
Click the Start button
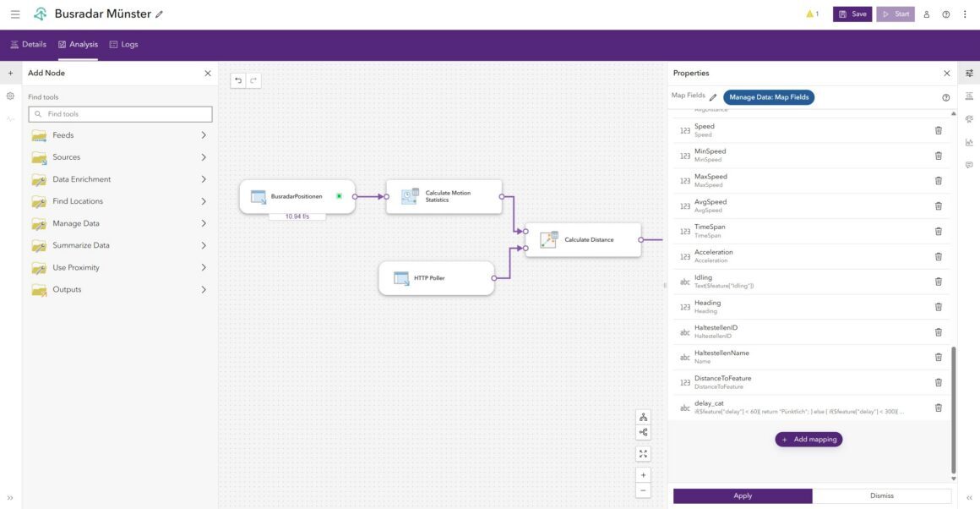[895, 14]
